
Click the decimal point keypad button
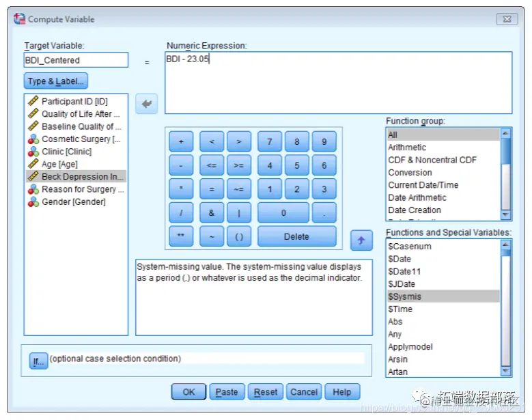324,212
